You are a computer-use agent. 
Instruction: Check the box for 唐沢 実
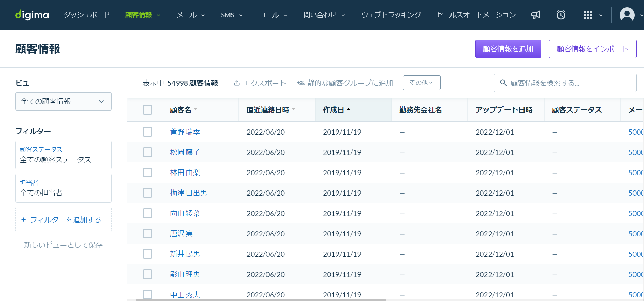pos(147,234)
